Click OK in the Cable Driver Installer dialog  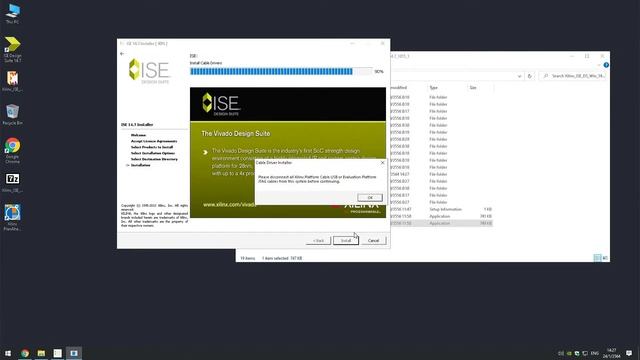point(370,198)
